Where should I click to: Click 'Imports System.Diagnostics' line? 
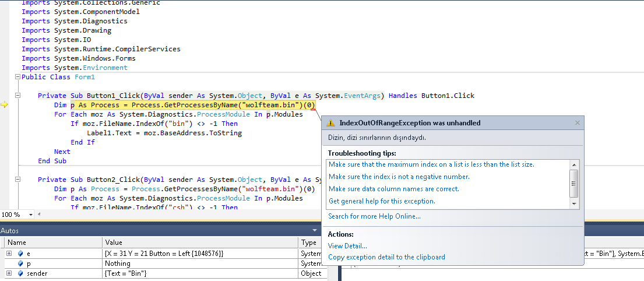tap(75, 21)
